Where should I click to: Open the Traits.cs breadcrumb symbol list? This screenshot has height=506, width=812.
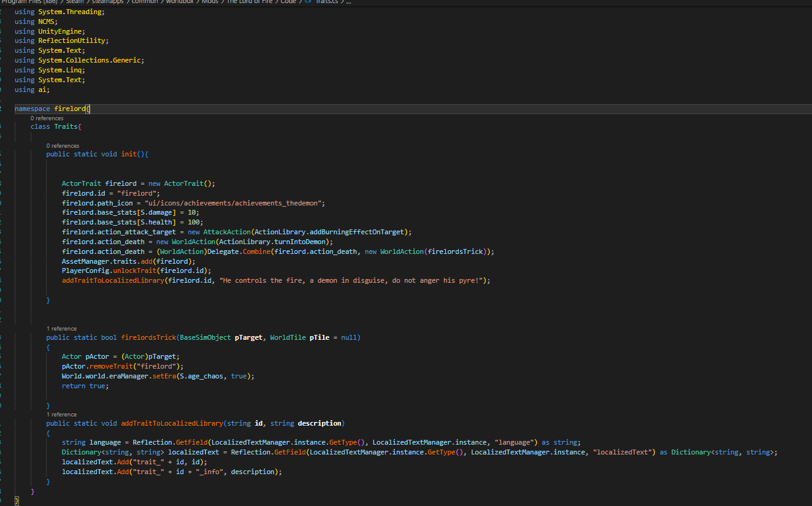(328, 2)
